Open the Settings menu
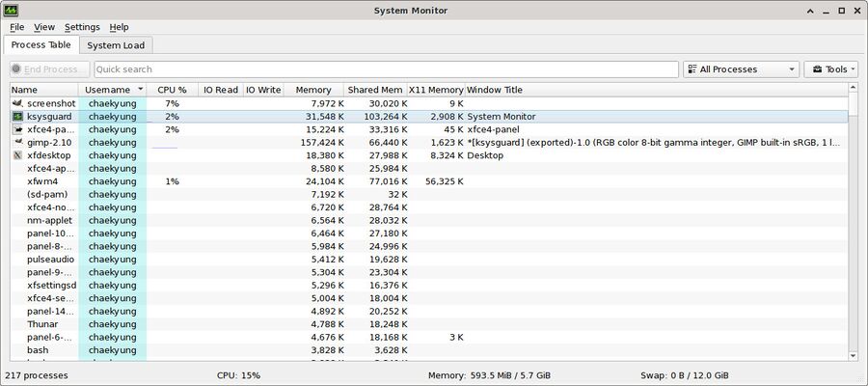 (82, 27)
